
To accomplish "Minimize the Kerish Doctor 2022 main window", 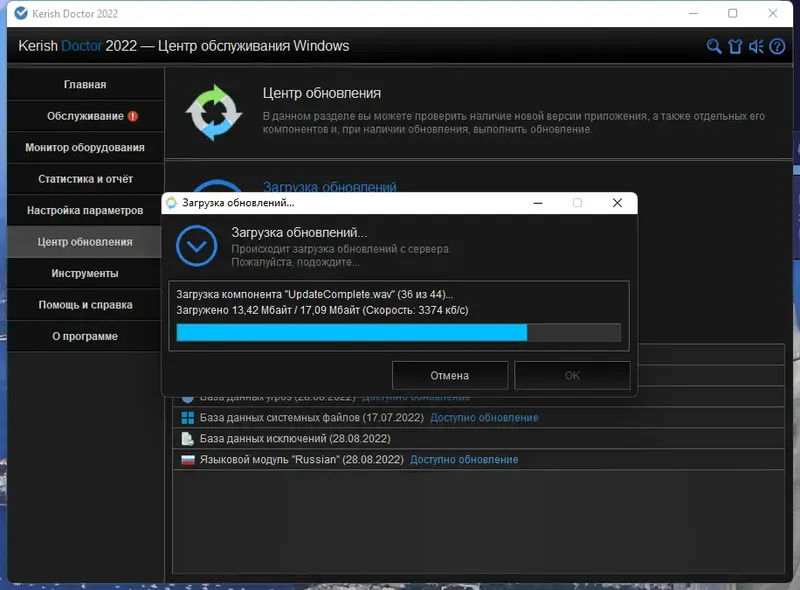I will (x=693, y=13).
